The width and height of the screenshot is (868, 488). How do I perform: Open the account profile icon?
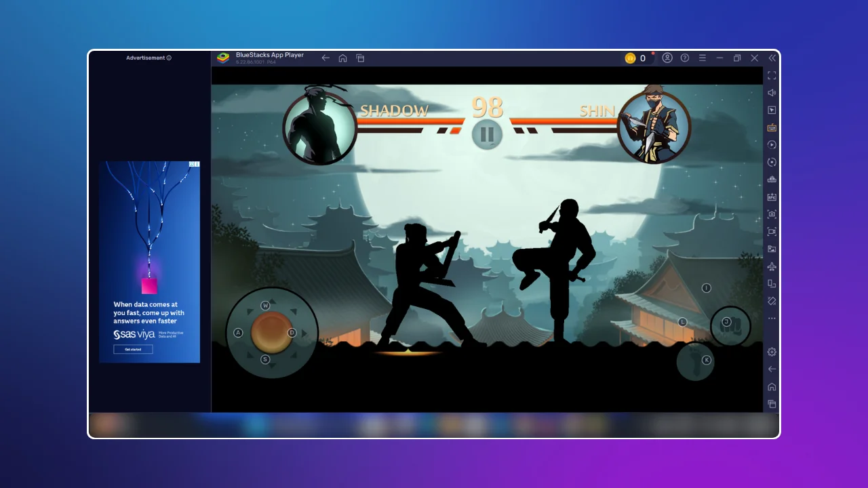[x=667, y=58]
